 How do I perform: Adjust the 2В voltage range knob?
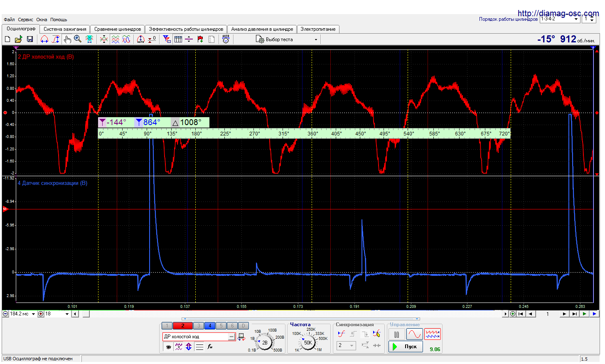tap(264, 343)
